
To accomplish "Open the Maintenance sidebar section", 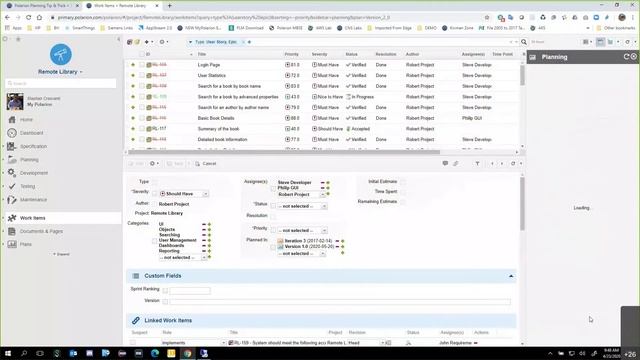I will (33, 200).
